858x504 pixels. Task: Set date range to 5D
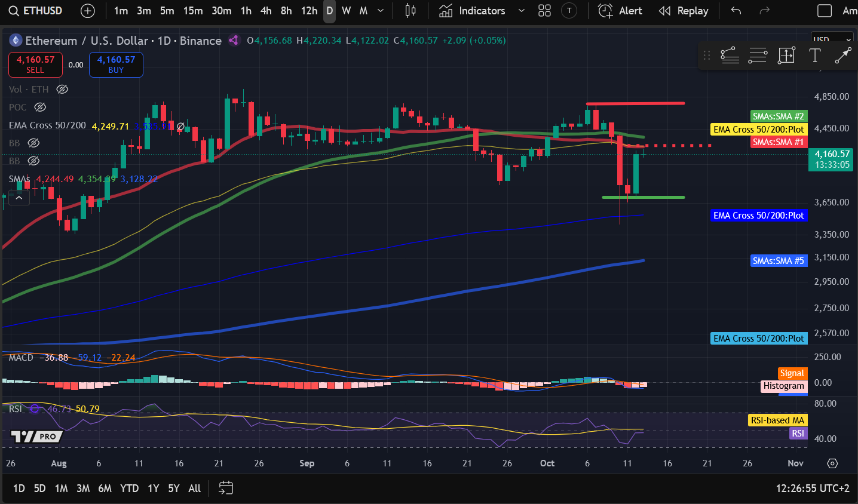(x=39, y=488)
